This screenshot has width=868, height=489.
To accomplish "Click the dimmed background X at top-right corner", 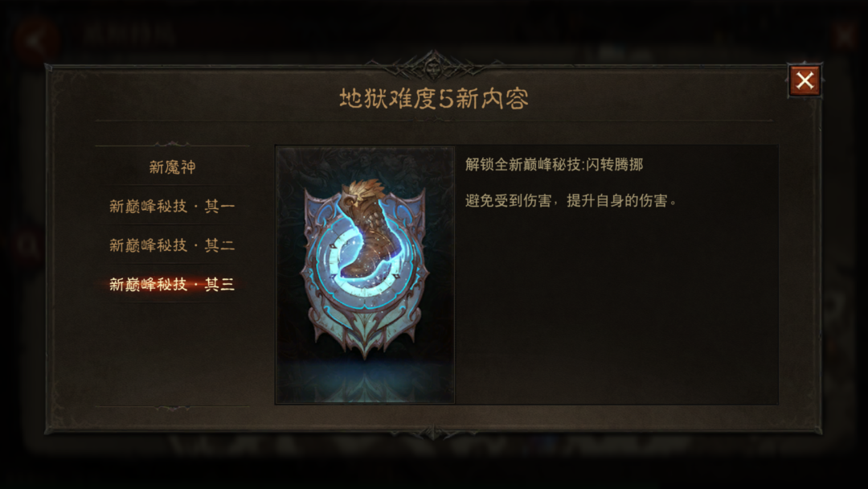I will [845, 36].
